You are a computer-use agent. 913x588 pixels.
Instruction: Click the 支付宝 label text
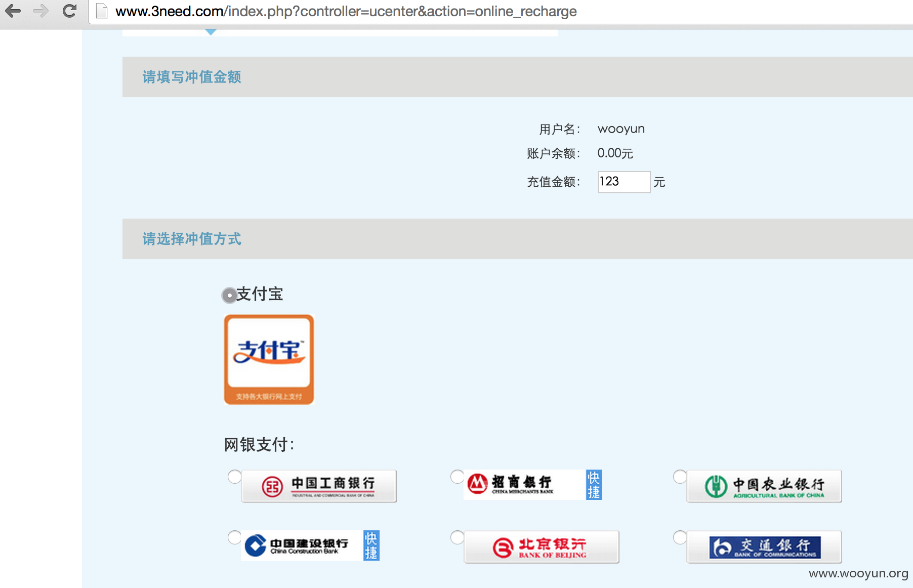click(x=260, y=294)
